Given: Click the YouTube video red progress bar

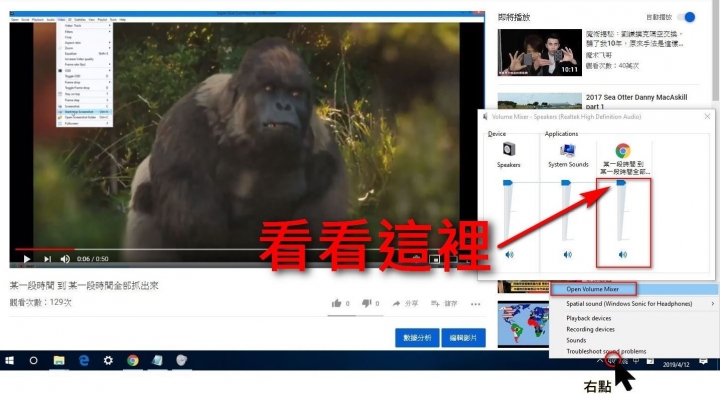Looking at the screenshot, I should click(44, 249).
